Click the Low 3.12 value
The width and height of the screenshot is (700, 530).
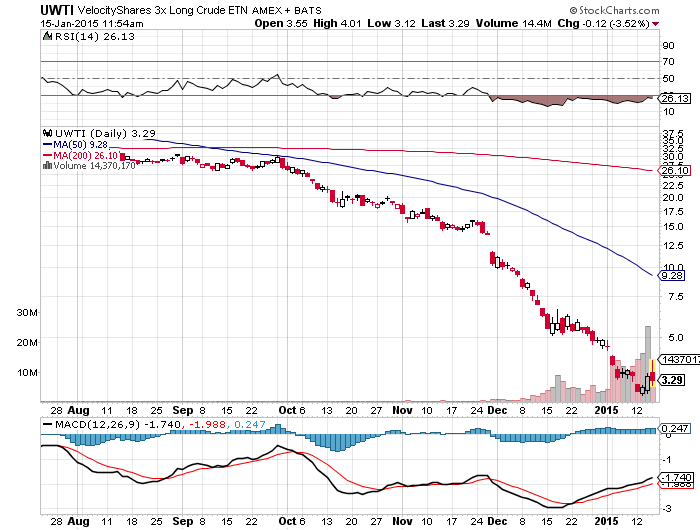pyautogui.click(x=392, y=23)
